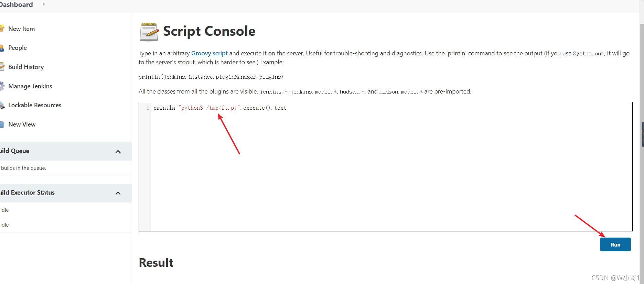Viewport: 644px width, 284px height.
Task: Open New View
Action: point(22,124)
